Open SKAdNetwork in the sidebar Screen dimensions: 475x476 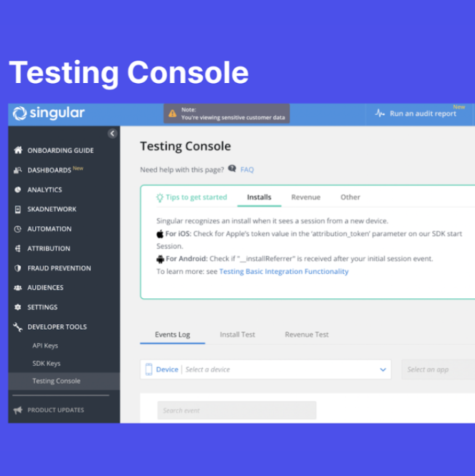coord(52,209)
